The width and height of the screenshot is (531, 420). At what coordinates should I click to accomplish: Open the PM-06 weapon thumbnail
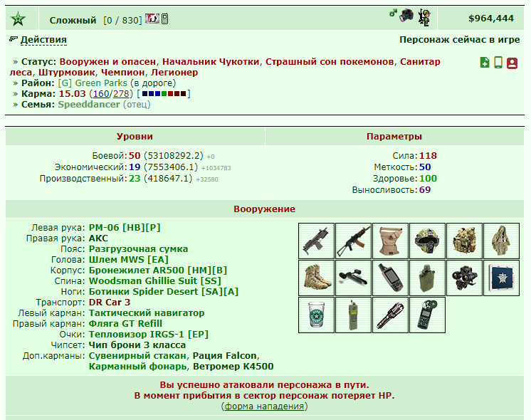(x=316, y=241)
